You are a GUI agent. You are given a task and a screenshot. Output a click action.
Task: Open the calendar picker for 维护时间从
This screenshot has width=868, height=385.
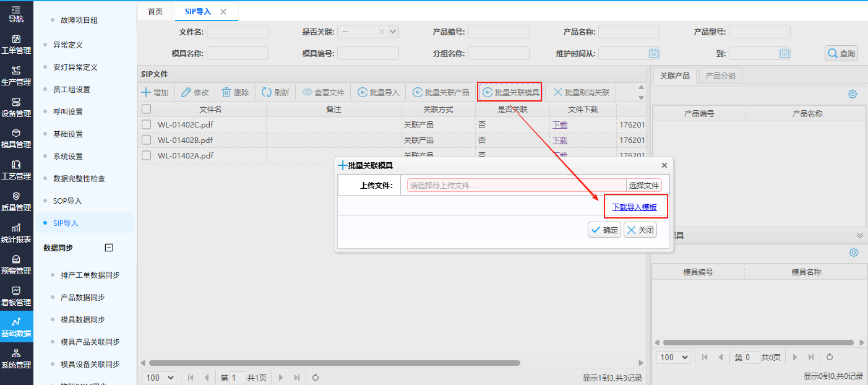point(654,54)
